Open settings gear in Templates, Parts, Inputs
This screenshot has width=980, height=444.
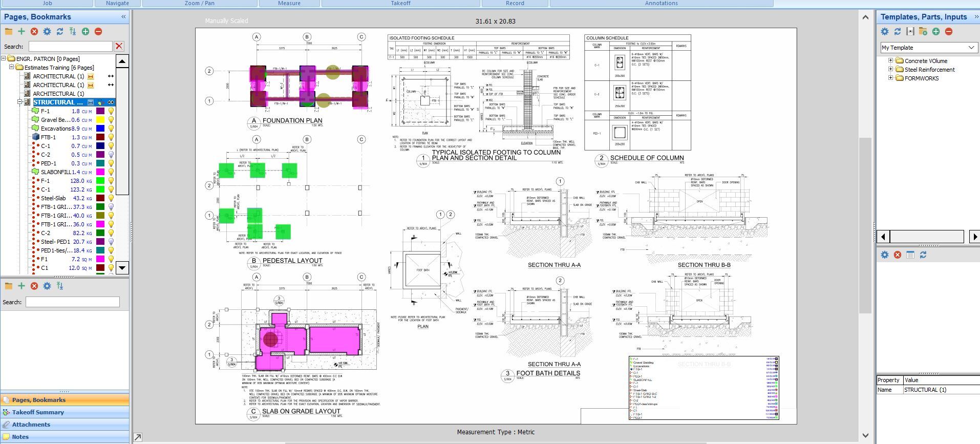point(885,32)
